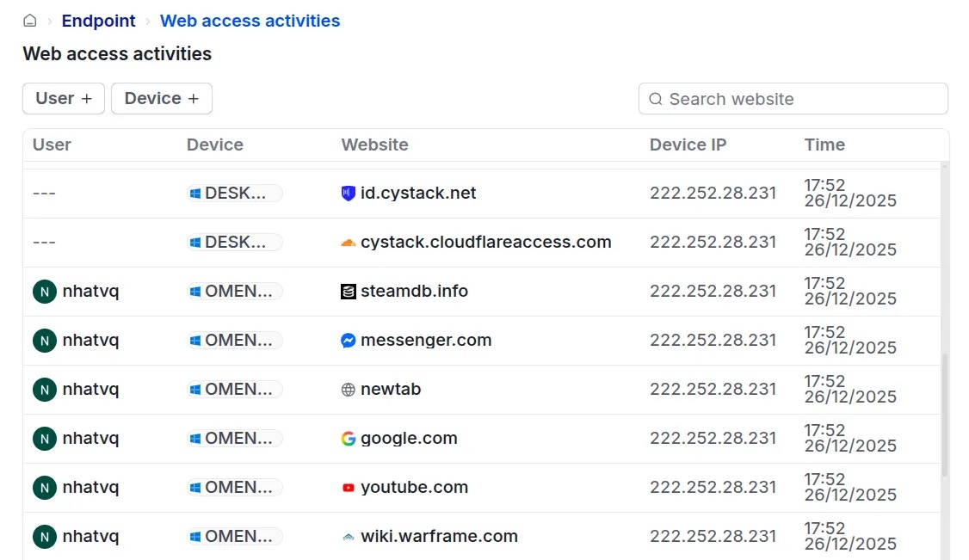Click the globe icon next to newtab
Viewport: 969px width, 560px height.
(348, 389)
